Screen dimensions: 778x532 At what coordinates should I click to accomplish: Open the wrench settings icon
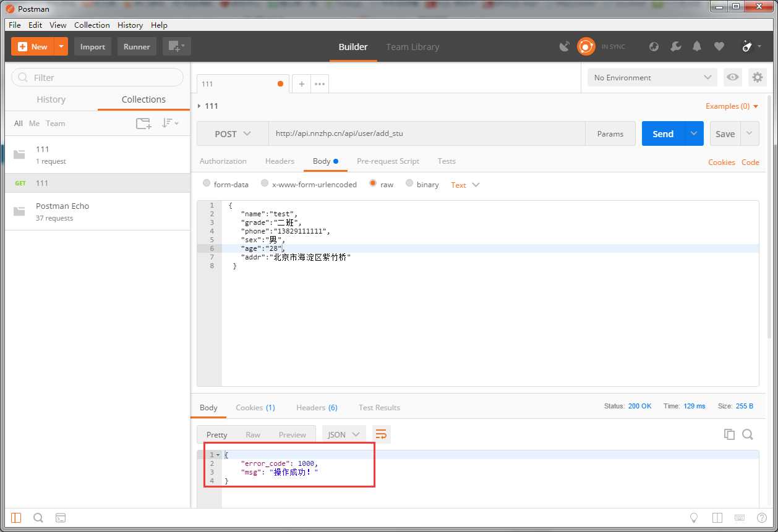(x=676, y=46)
